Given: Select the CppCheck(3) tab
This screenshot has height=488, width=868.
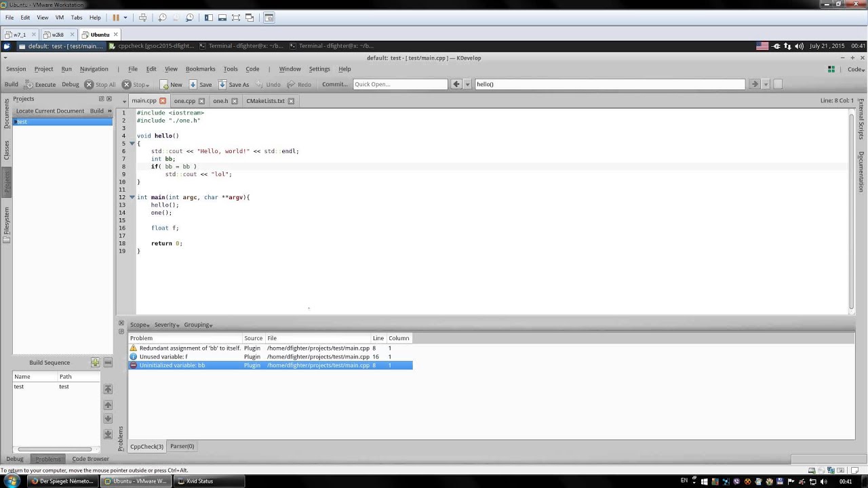Looking at the screenshot, I should (x=146, y=447).
